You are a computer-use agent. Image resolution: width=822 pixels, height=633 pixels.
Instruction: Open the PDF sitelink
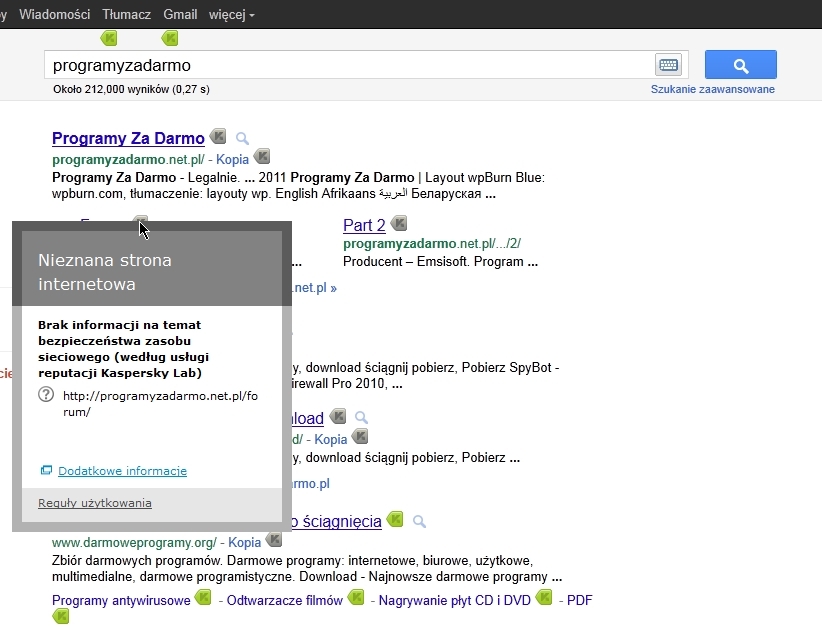[x=579, y=600]
